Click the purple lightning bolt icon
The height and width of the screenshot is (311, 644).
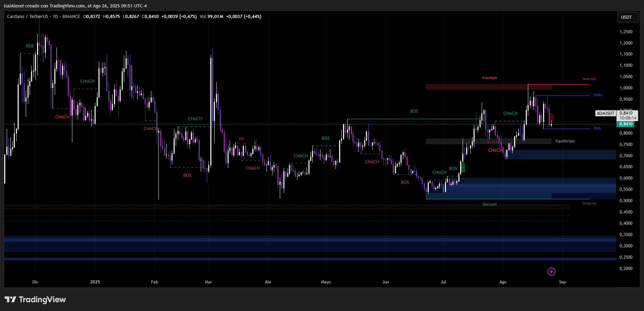click(551, 271)
